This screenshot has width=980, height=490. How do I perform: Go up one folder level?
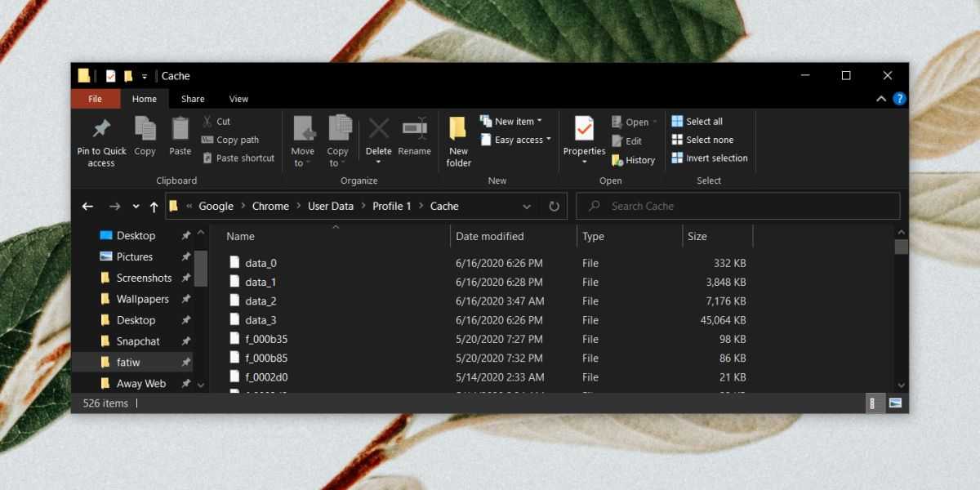[x=154, y=207]
